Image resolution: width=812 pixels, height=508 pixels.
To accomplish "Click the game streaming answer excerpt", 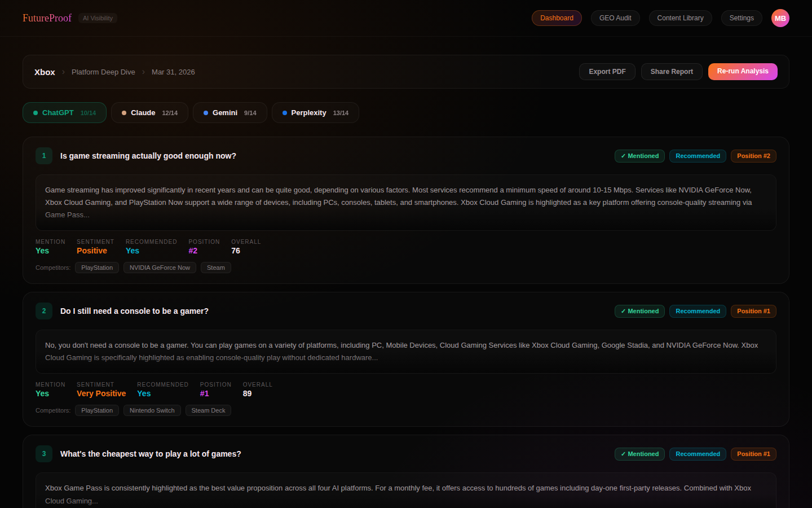I will click(406, 203).
